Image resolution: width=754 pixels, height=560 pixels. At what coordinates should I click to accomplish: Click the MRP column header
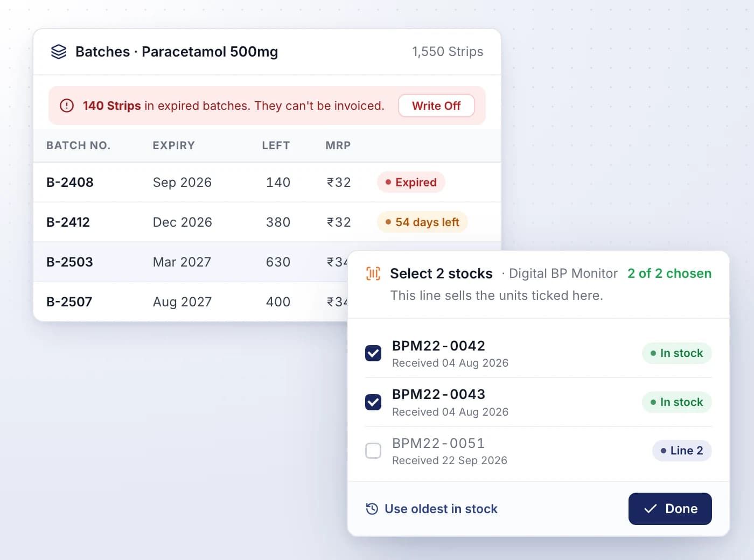coord(338,145)
